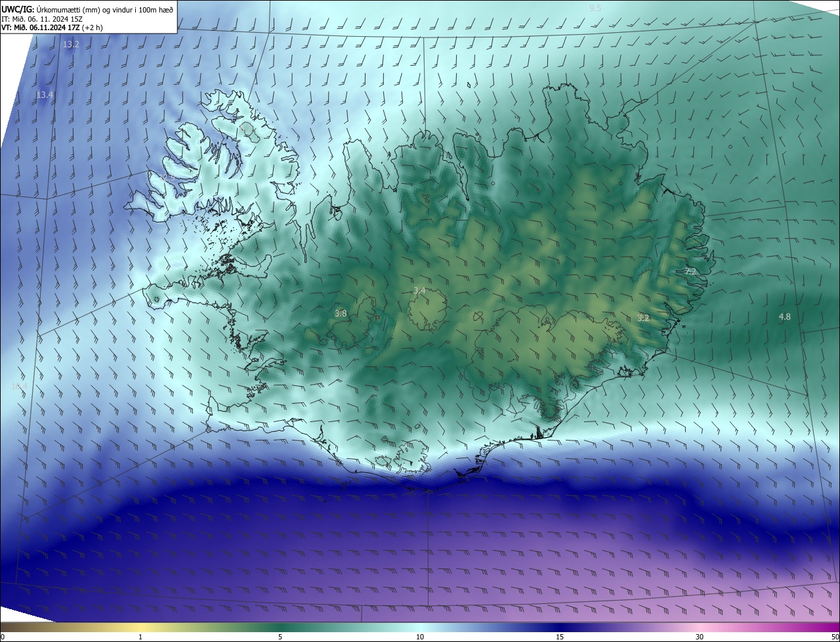
Task: Click the '13.2' value on the map
Action: pos(71,45)
